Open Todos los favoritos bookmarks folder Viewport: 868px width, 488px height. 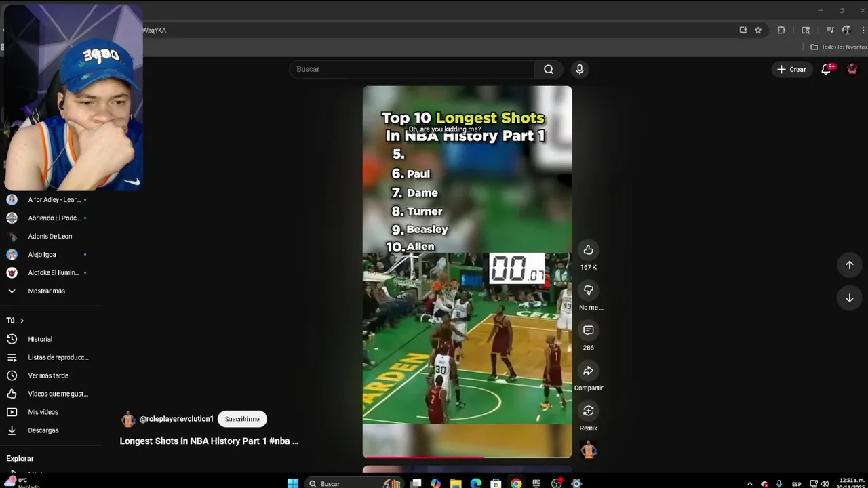[838, 47]
